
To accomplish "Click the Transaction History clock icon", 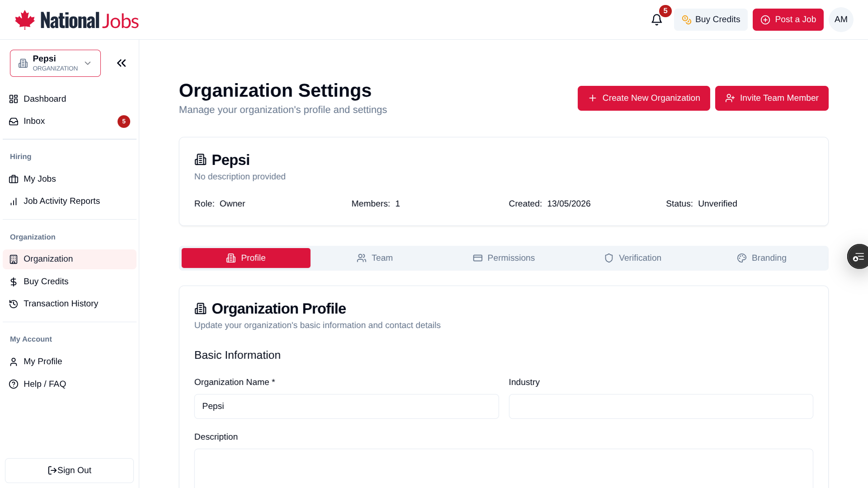I will click(x=14, y=304).
